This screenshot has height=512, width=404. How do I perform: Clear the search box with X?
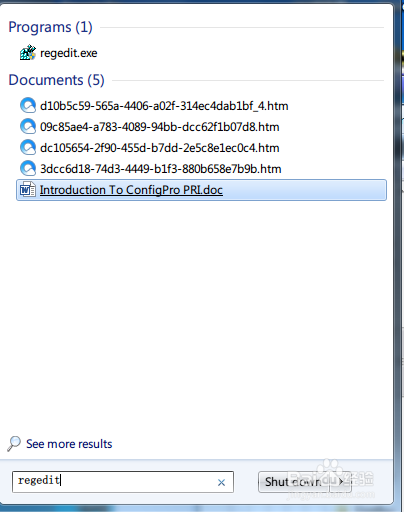[221, 482]
